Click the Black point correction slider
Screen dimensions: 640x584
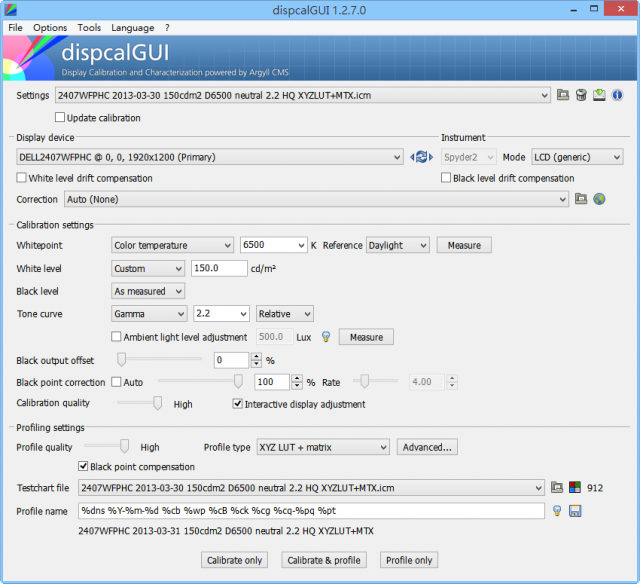pos(200,381)
